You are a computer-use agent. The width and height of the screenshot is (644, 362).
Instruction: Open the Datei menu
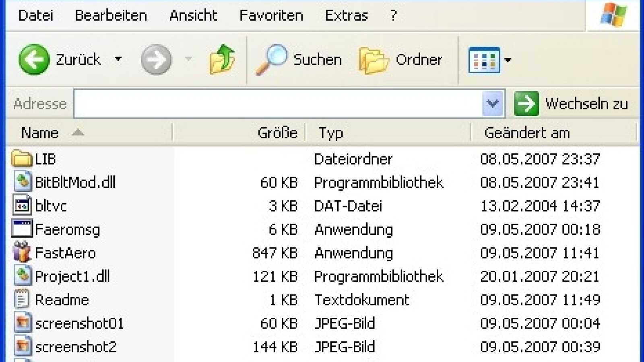click(x=36, y=15)
